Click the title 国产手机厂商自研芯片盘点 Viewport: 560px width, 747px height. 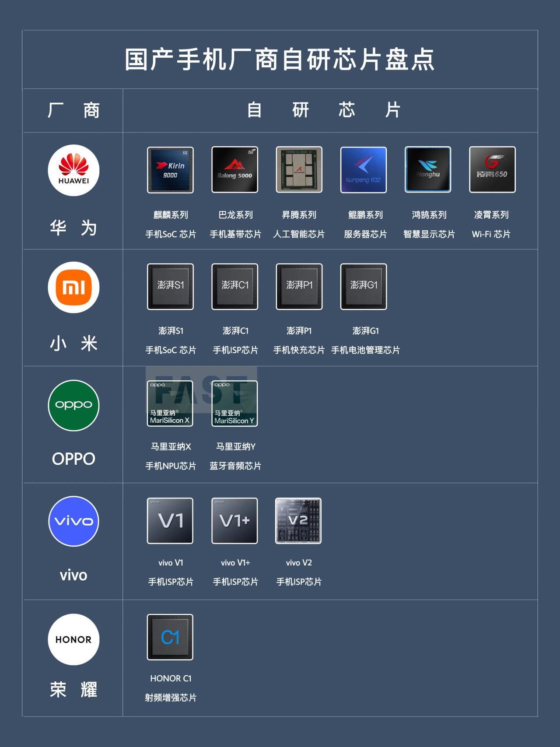(280, 60)
